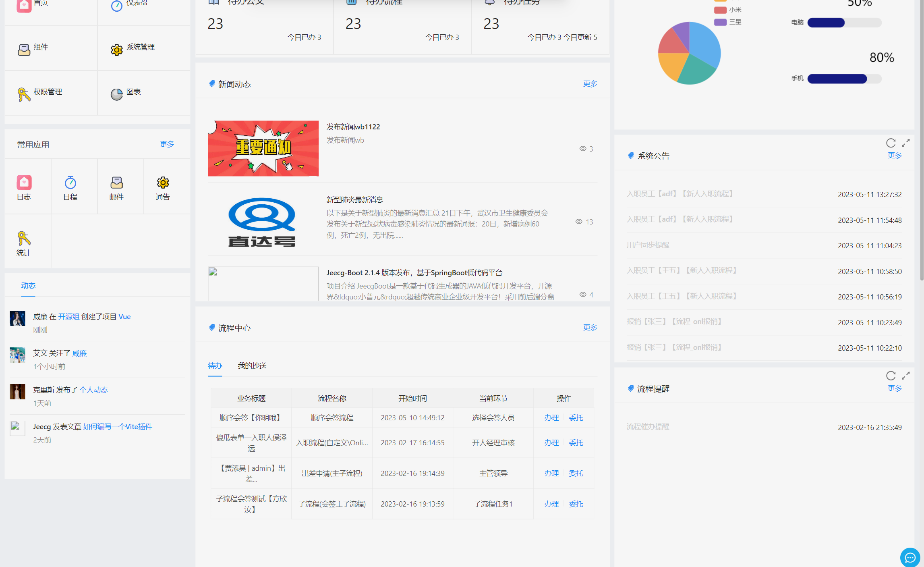Open the 统计 key app icon
924x567 pixels.
tap(24, 238)
